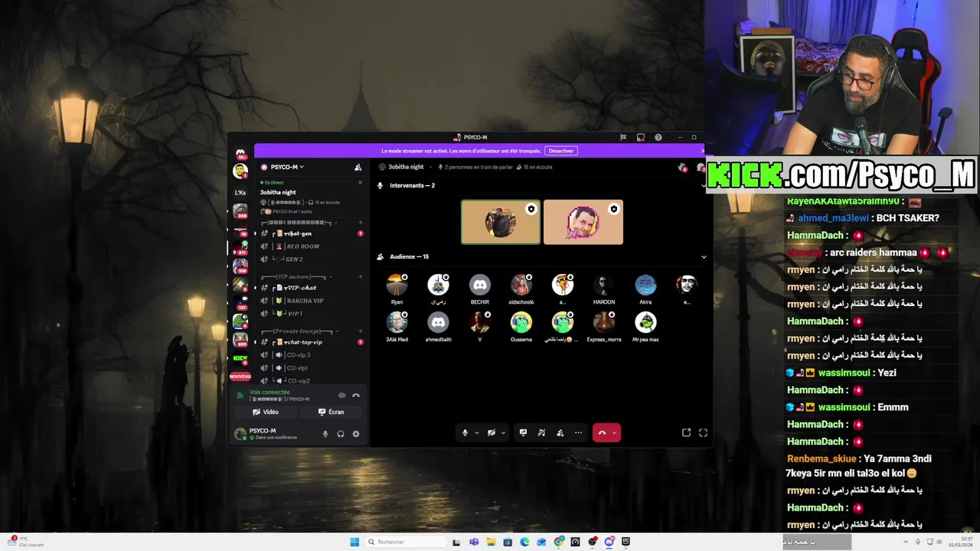Open camera options arrow
This screenshot has height=551, width=980.
pyautogui.click(x=503, y=432)
